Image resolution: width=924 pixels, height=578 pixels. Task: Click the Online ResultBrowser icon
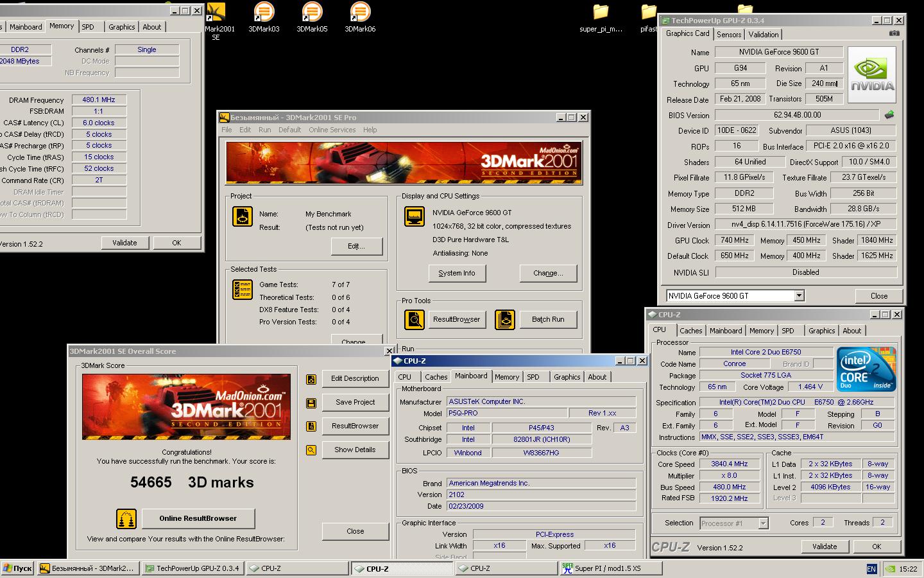pyautogui.click(x=126, y=518)
